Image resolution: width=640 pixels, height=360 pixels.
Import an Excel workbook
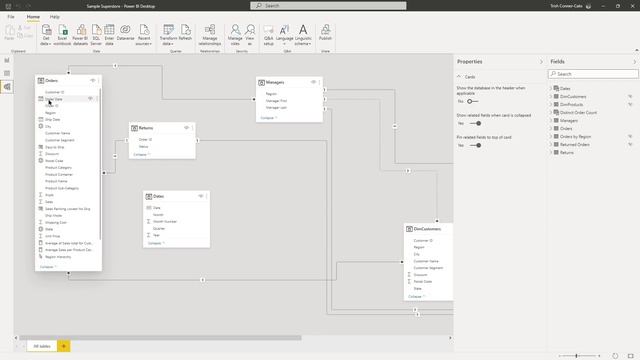pyautogui.click(x=62, y=35)
